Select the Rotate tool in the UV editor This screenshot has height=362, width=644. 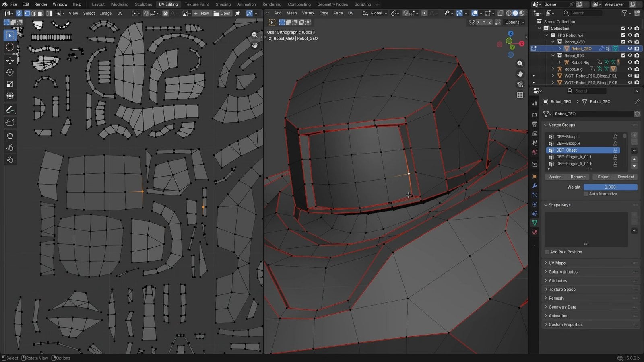pos(10,72)
